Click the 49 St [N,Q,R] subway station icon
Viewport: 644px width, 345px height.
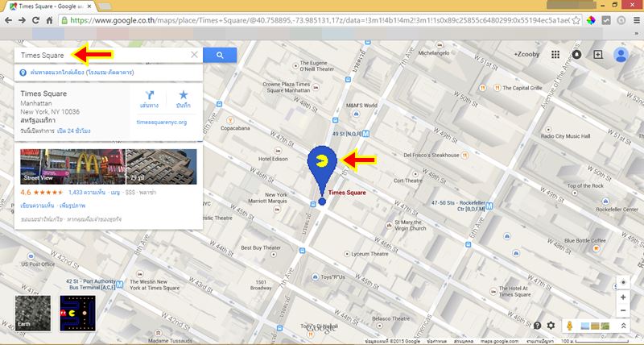point(366,134)
